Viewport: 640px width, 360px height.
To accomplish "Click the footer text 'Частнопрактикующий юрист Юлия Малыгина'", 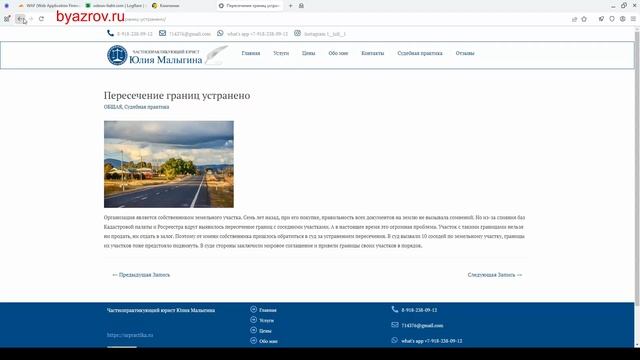I will pyautogui.click(x=161, y=310).
